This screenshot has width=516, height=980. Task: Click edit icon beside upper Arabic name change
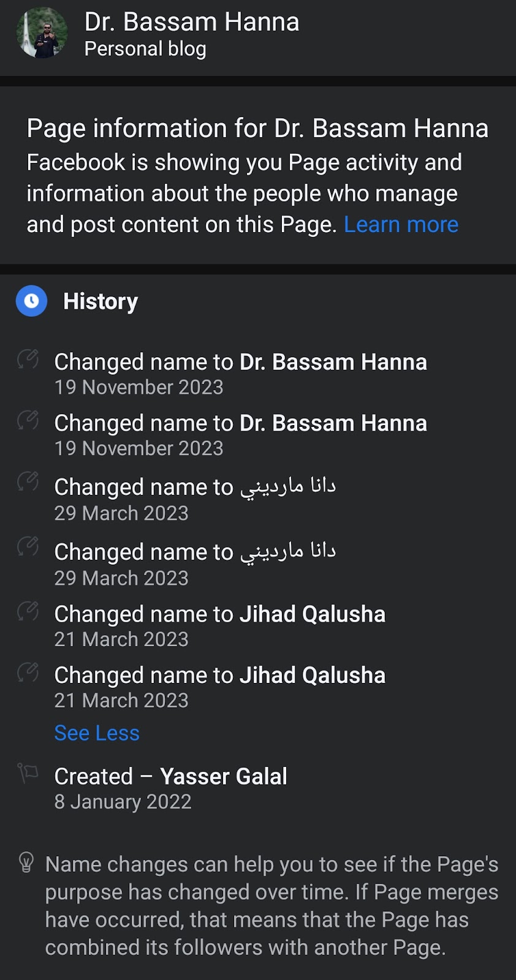[x=28, y=482]
